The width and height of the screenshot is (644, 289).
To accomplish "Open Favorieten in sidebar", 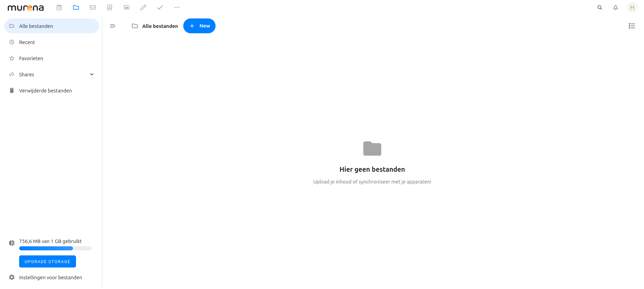I will [x=52, y=58].
